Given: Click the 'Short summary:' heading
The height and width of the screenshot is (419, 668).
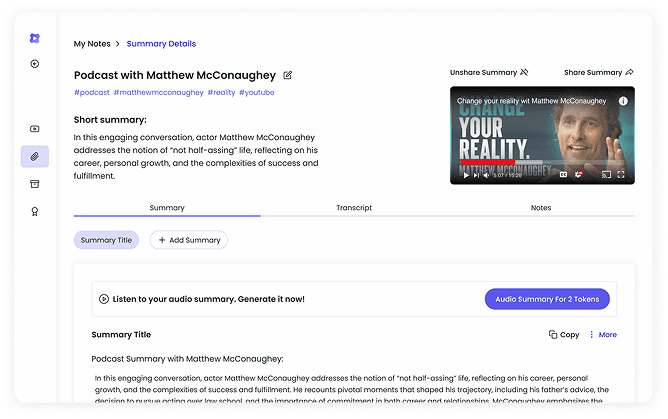Looking at the screenshot, I should coord(110,120).
